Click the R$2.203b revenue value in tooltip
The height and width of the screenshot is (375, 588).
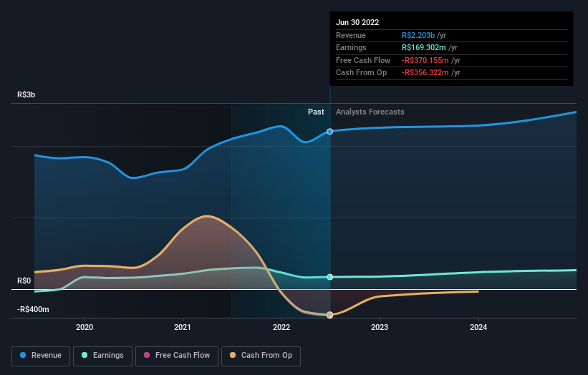tap(418, 35)
